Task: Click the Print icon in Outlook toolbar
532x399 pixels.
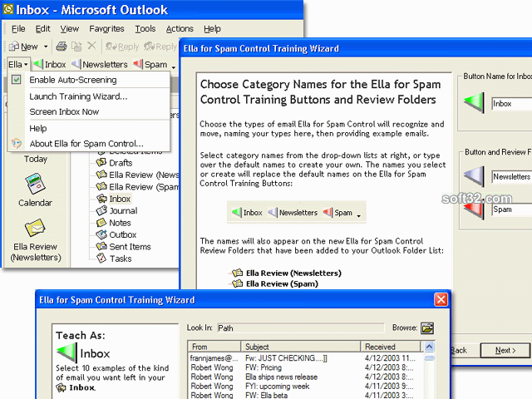Action: [x=62, y=47]
